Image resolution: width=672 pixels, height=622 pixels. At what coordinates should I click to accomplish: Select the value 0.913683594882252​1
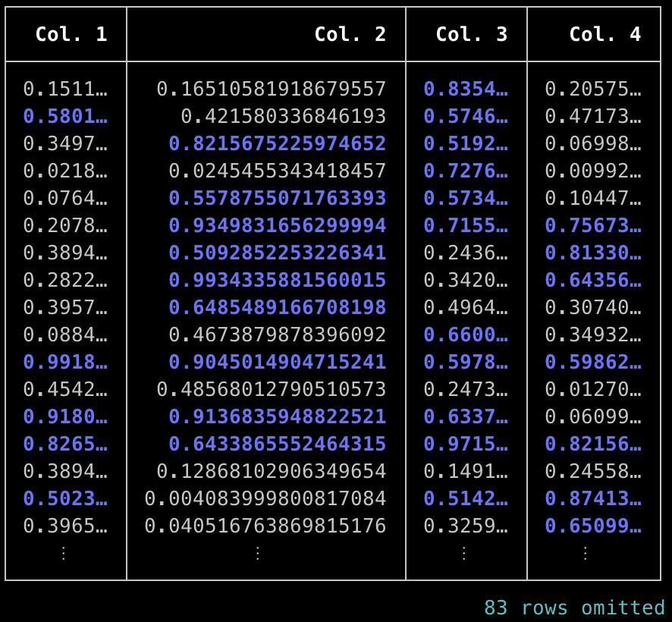click(x=278, y=416)
